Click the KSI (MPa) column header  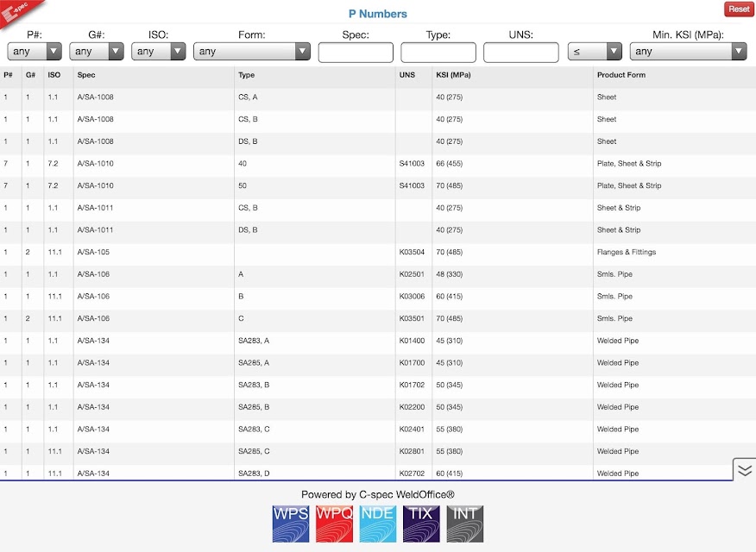pos(453,75)
